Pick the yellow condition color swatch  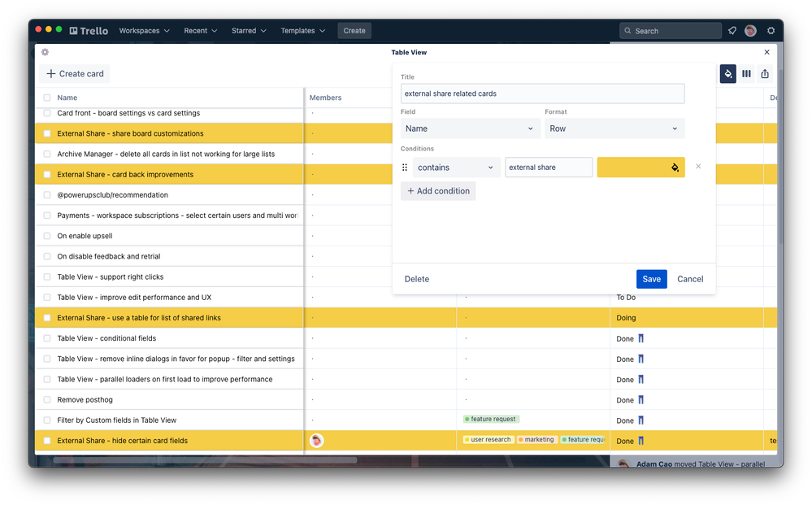[x=640, y=168]
